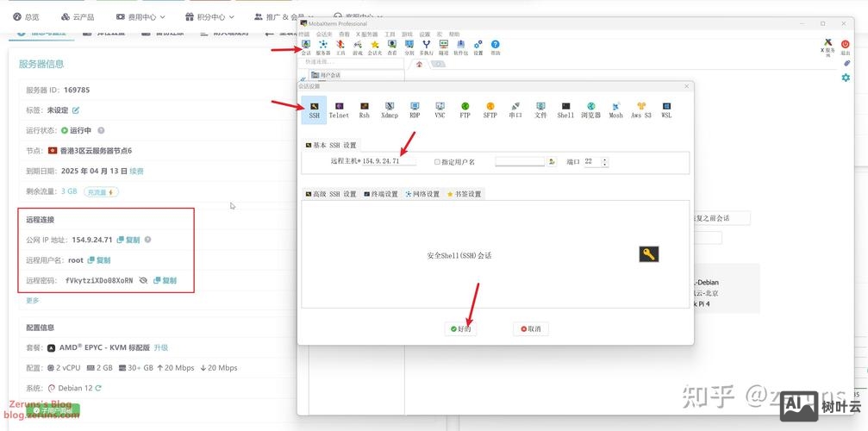The image size is (868, 431).
Task: Click the help icon next to 运行中 status
Action: point(101,130)
